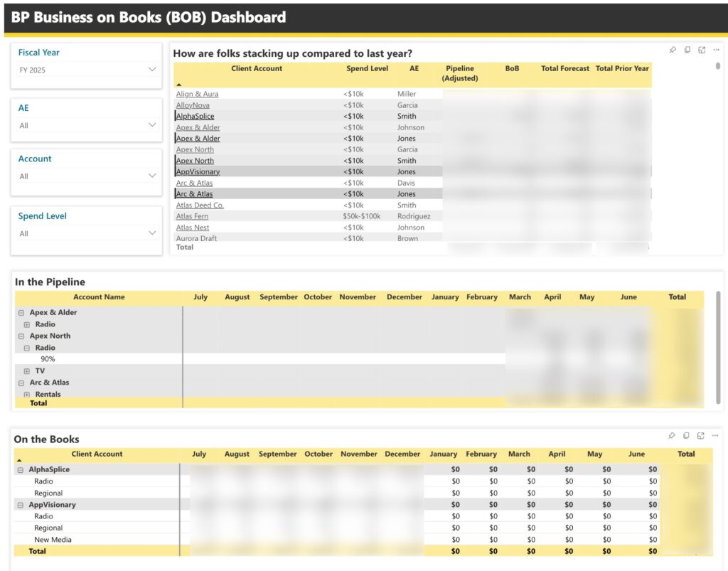Open Apex North link in Garcia's row
Image resolution: width=728 pixels, height=571 pixels.
[x=195, y=149]
